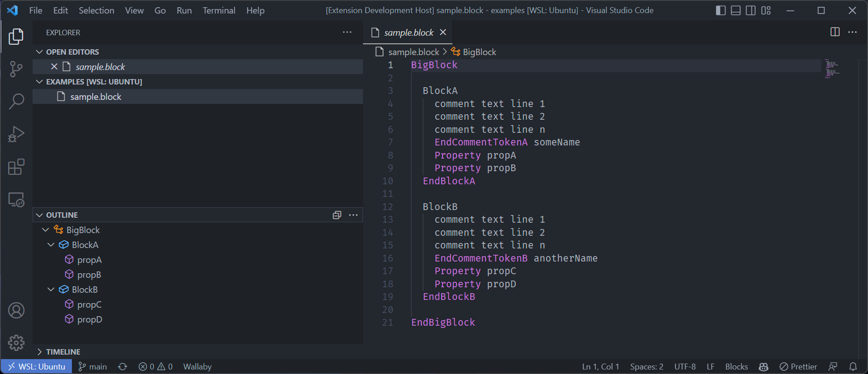Open the Selection menu
Screen dimensions: 868x374
tap(96, 10)
